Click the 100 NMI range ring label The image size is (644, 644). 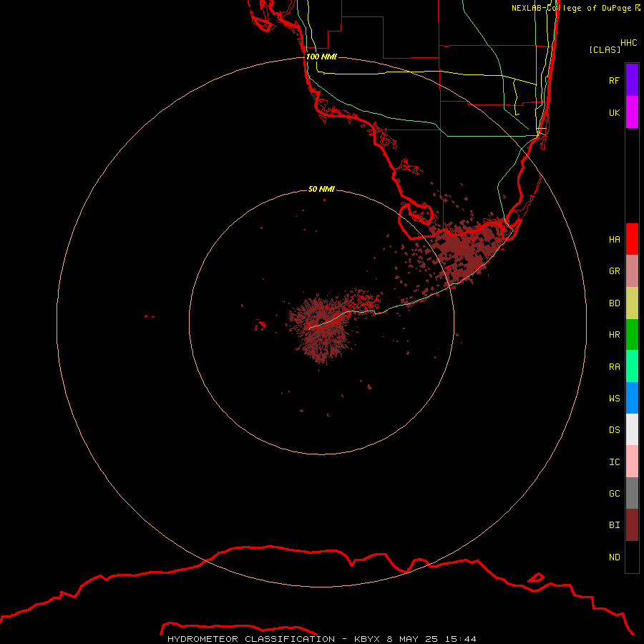321,57
